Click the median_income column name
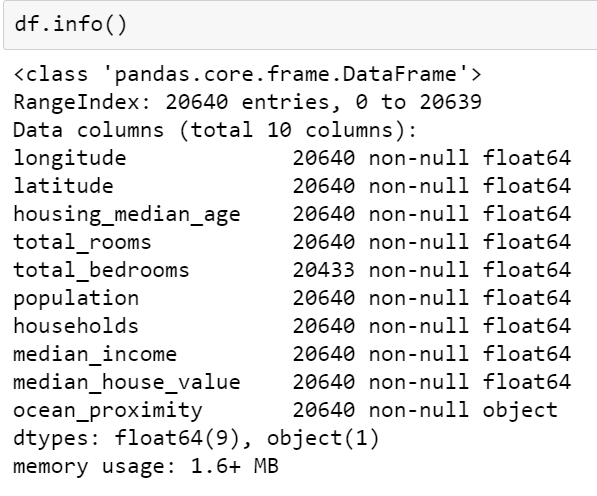The width and height of the screenshot is (597, 496). click(95, 354)
